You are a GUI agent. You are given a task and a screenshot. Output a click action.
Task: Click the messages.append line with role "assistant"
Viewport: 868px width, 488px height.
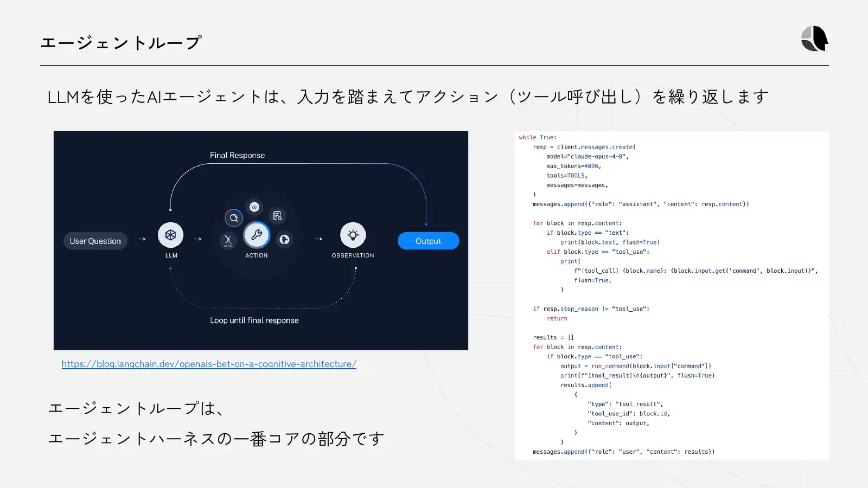641,204
